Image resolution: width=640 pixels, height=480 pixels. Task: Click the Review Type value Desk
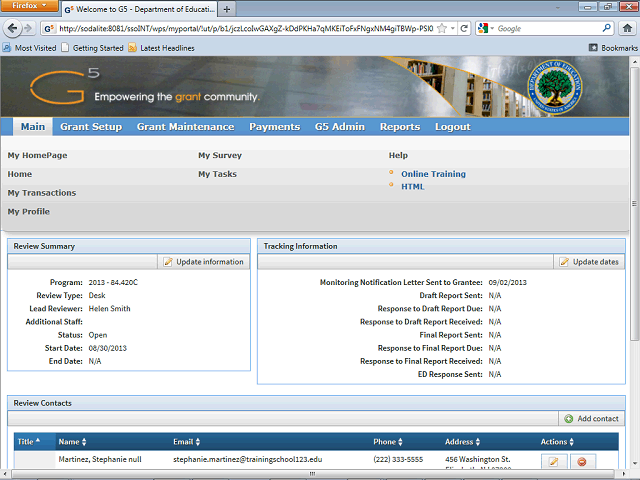point(97,295)
